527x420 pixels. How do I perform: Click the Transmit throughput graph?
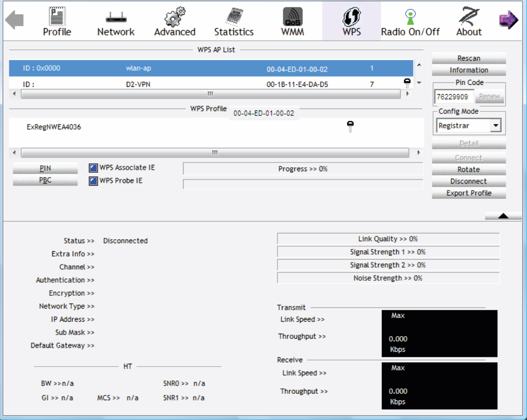click(x=439, y=333)
